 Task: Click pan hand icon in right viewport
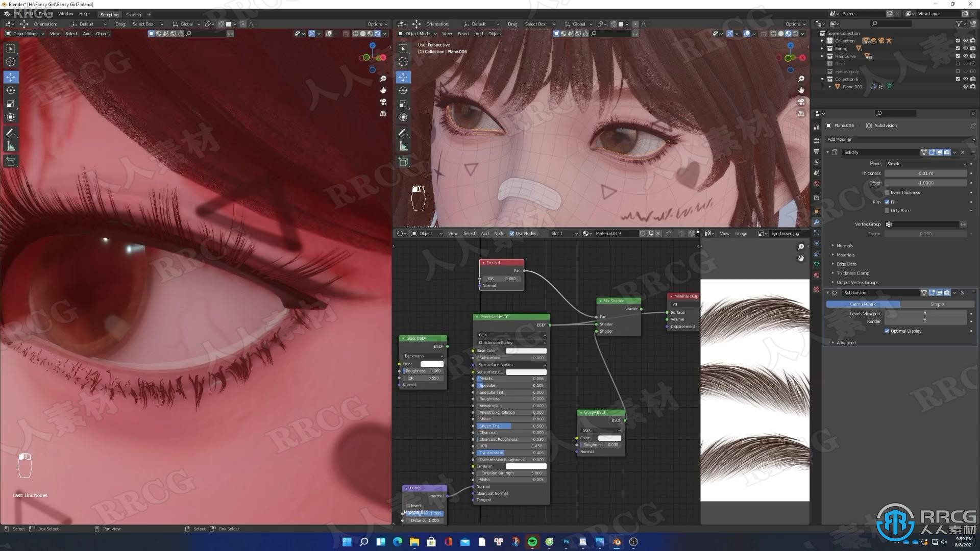(x=801, y=90)
